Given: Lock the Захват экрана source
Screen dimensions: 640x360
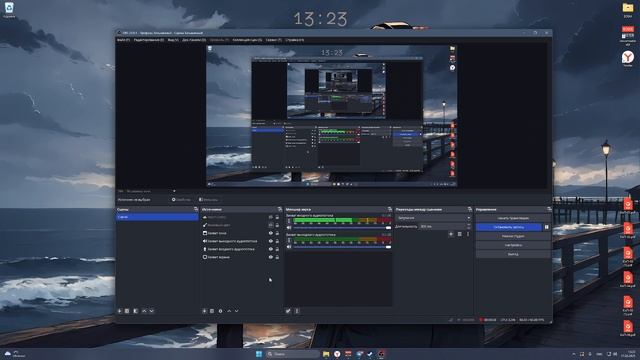Looking at the screenshot, I should pyautogui.click(x=277, y=257).
